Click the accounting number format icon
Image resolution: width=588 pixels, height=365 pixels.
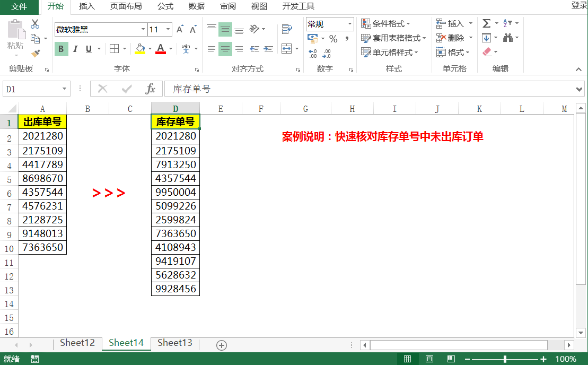312,38
